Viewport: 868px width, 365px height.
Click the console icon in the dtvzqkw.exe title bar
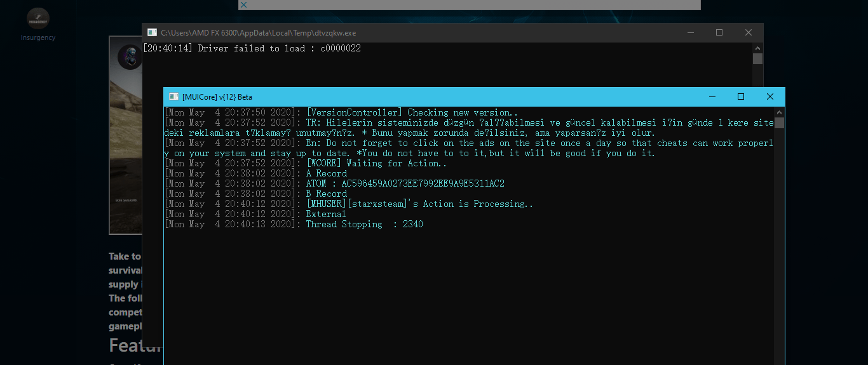(x=152, y=32)
